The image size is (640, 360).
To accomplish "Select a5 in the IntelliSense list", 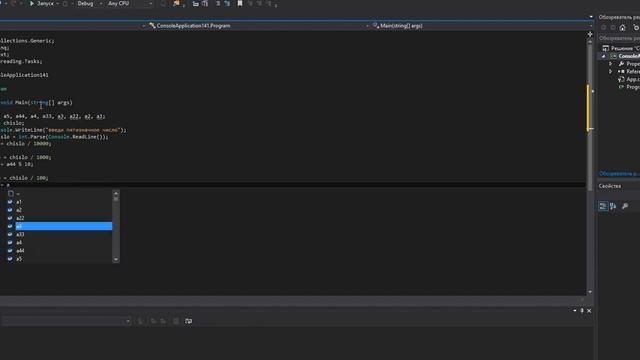I will 59,259.
